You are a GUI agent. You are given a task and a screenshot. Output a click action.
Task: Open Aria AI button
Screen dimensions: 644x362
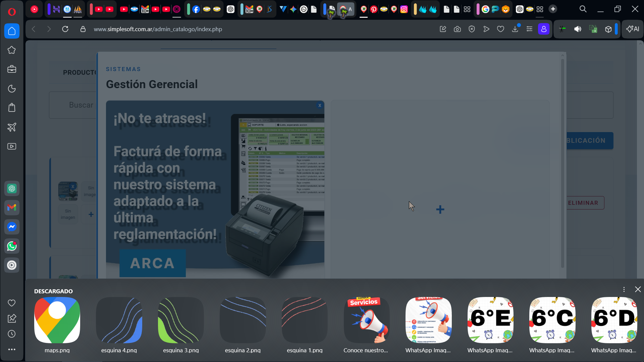(633, 29)
